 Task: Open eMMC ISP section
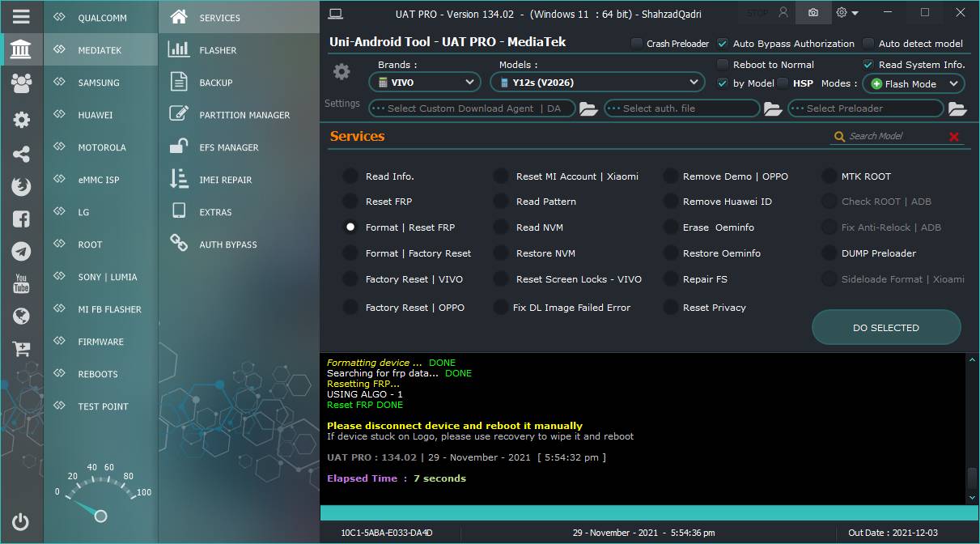coord(101,180)
